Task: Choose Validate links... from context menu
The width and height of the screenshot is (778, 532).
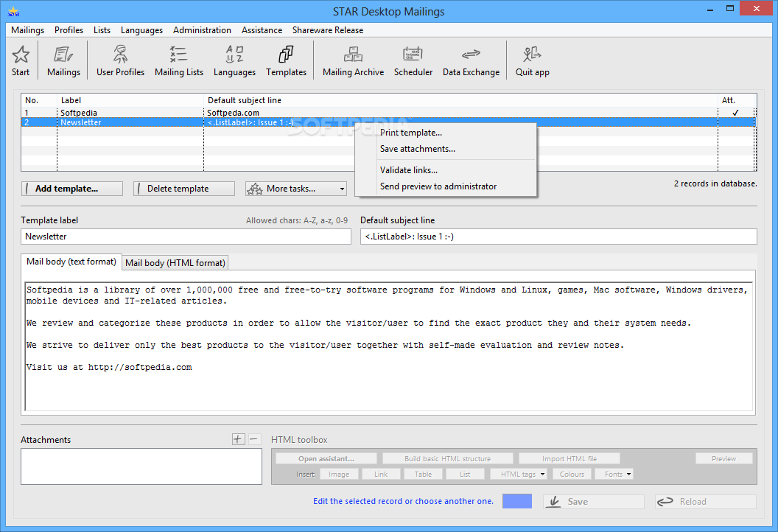Action: coord(446,170)
